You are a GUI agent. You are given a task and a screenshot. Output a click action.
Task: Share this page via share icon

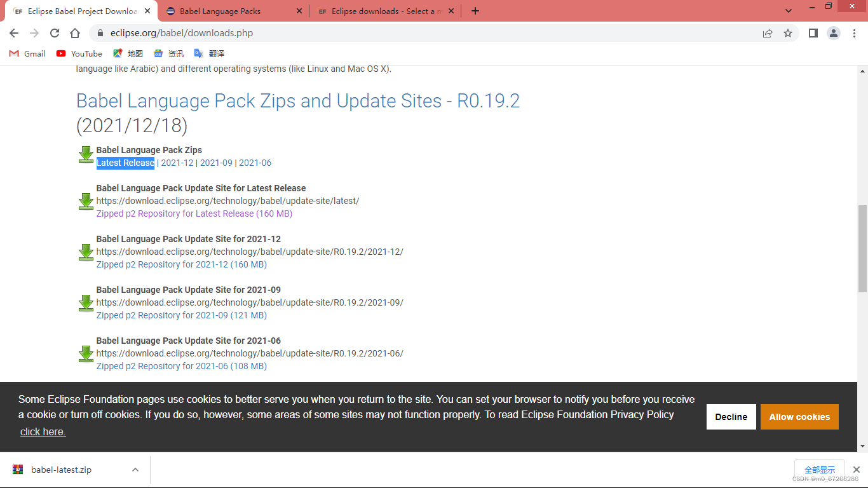pyautogui.click(x=768, y=33)
